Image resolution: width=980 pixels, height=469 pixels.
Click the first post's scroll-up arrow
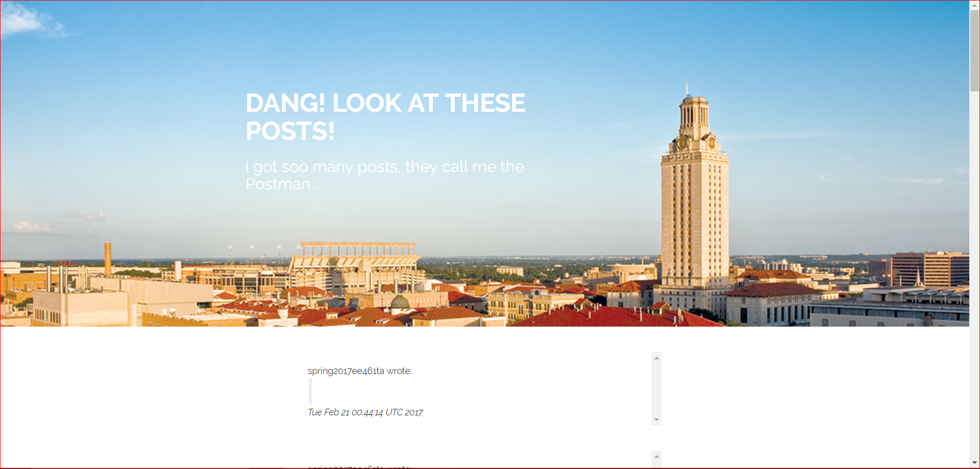coord(656,358)
